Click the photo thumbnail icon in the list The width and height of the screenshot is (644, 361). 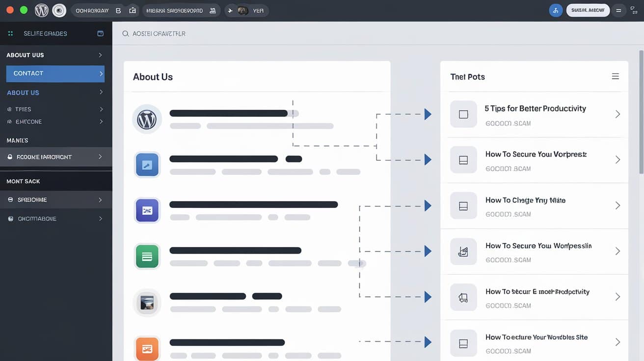147,302
